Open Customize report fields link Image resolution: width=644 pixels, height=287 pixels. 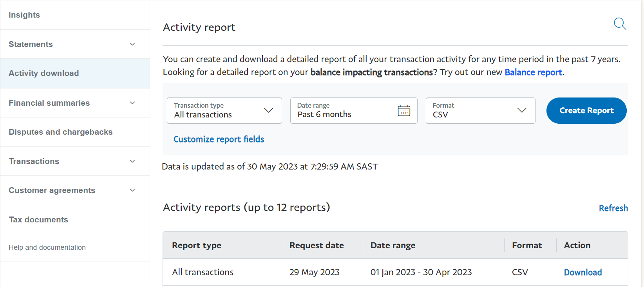tap(219, 139)
